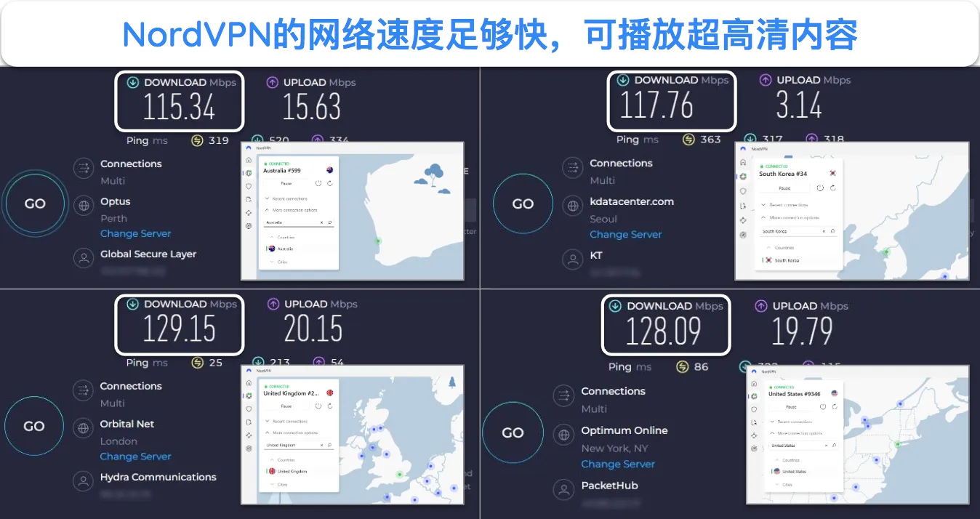Disconnect using power icon for South Korea #34
The width and height of the screenshot is (980, 519).
click(x=820, y=188)
